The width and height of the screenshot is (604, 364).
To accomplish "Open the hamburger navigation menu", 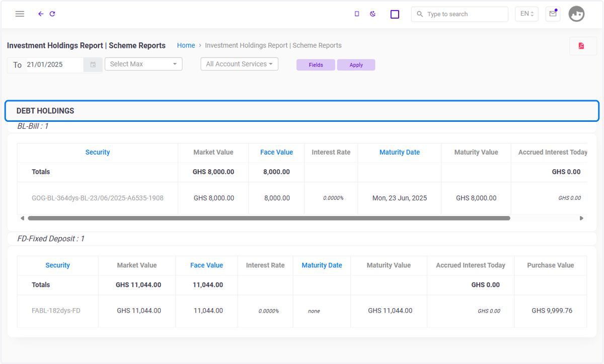I will point(20,14).
